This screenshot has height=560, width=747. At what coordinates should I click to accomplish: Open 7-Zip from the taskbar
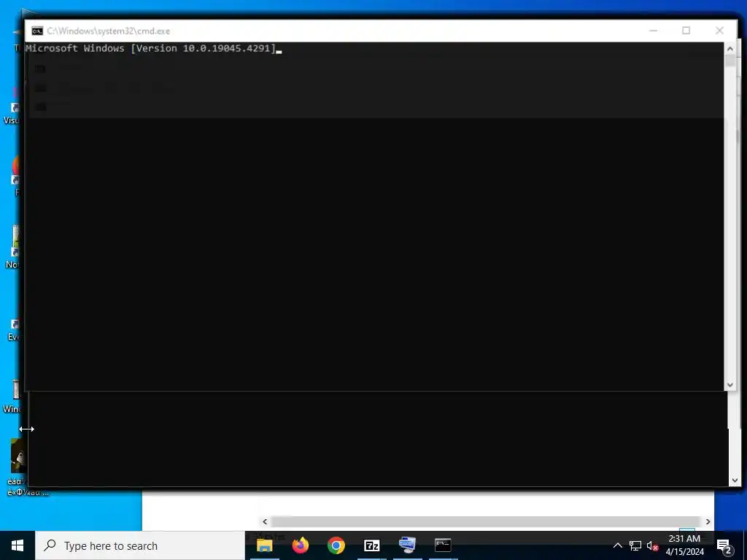pos(371,545)
